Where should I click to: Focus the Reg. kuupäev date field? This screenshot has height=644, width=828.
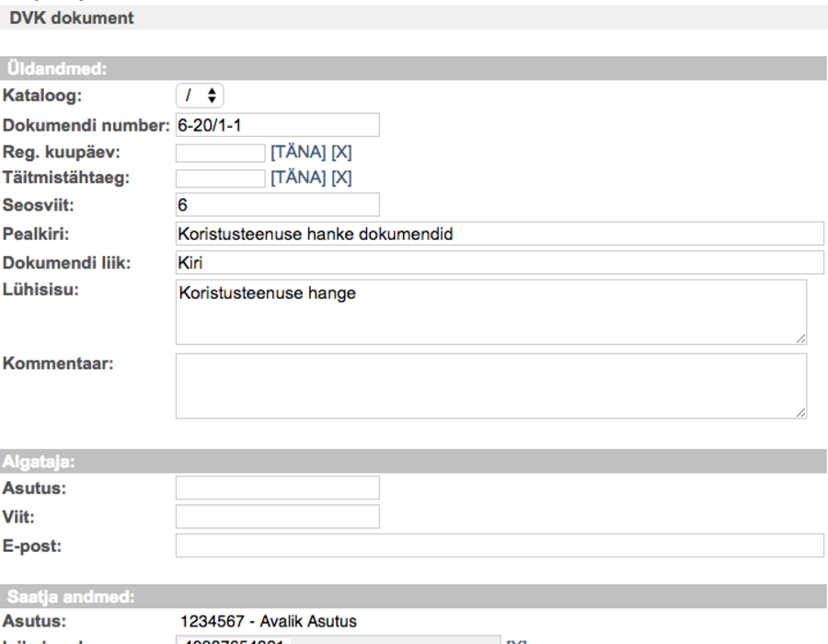(220, 153)
